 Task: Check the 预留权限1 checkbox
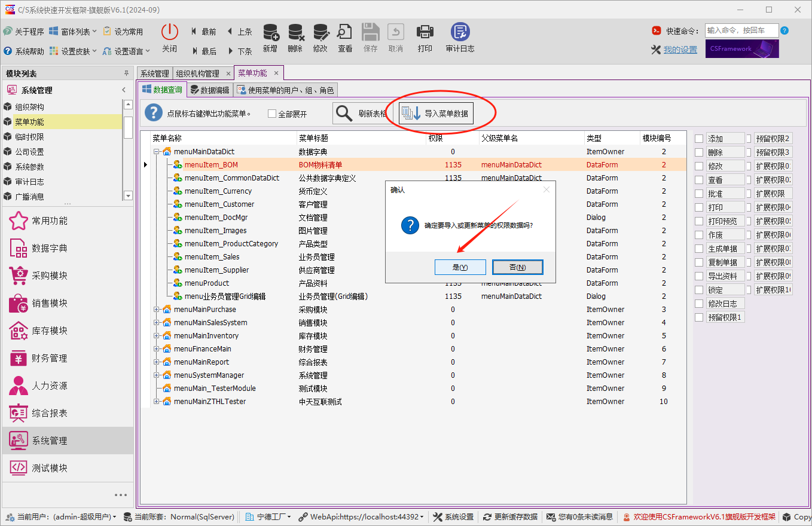coord(699,317)
